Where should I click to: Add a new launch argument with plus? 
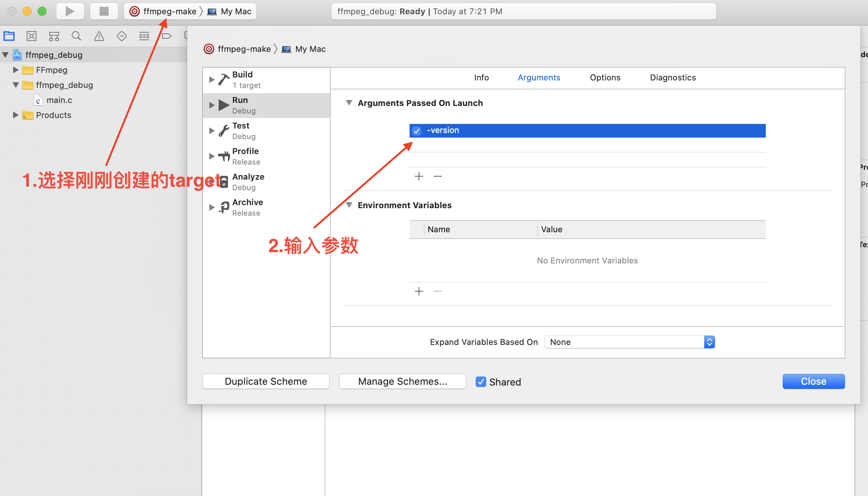[419, 176]
